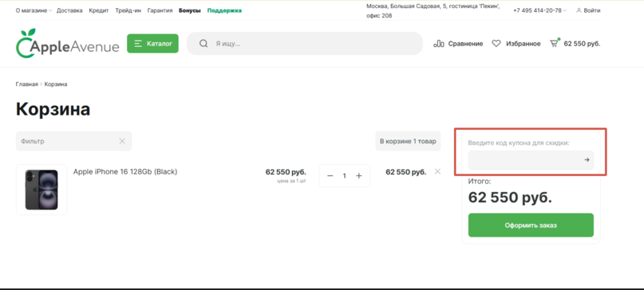Click the Избранное heart icon

(496, 44)
